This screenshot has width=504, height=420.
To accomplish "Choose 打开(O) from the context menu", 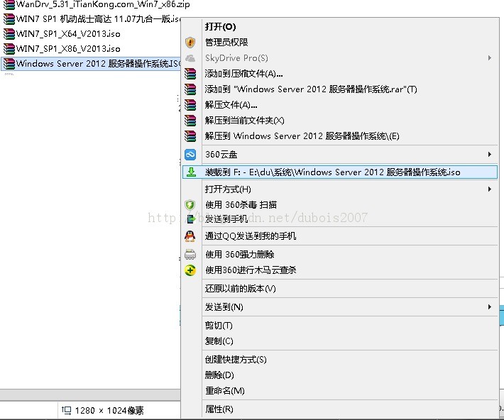I will 220,27.
